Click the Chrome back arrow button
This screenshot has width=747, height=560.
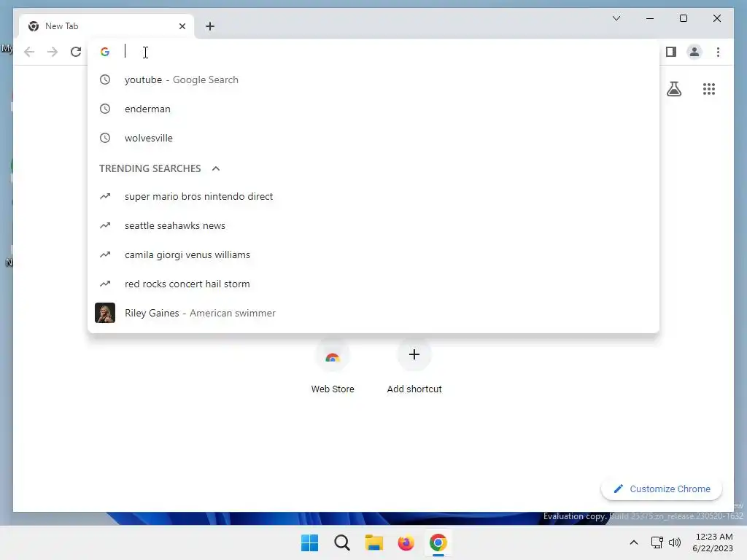click(29, 52)
